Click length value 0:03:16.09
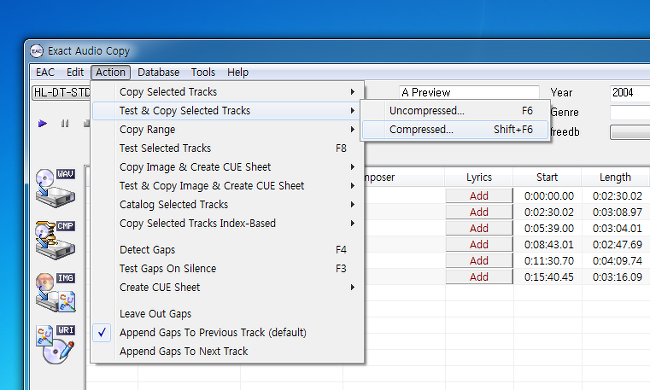The height and width of the screenshot is (390, 650). [617, 277]
